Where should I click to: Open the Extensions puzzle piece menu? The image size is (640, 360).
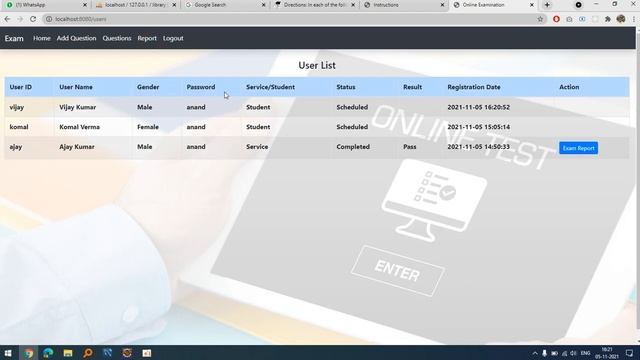pos(608,19)
